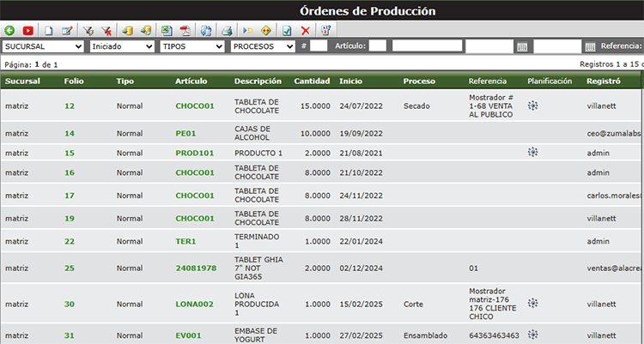644x344 pixels.
Task: Open the first date calendar picker icon
Action: click(522, 46)
